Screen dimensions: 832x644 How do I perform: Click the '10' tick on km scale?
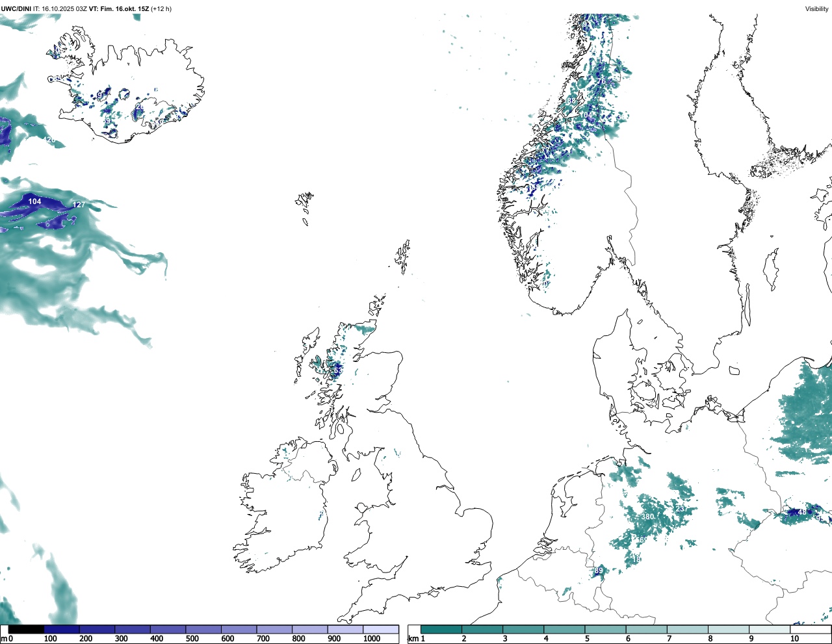tap(794, 639)
